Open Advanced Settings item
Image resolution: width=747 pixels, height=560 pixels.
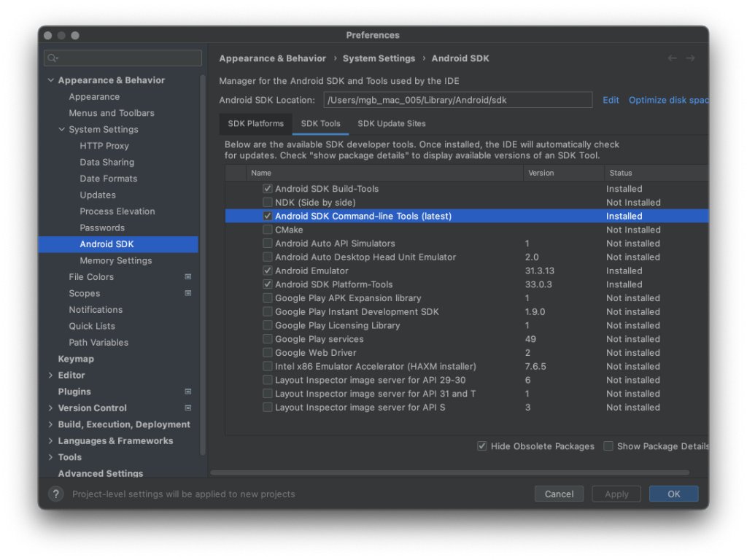pyautogui.click(x=100, y=473)
